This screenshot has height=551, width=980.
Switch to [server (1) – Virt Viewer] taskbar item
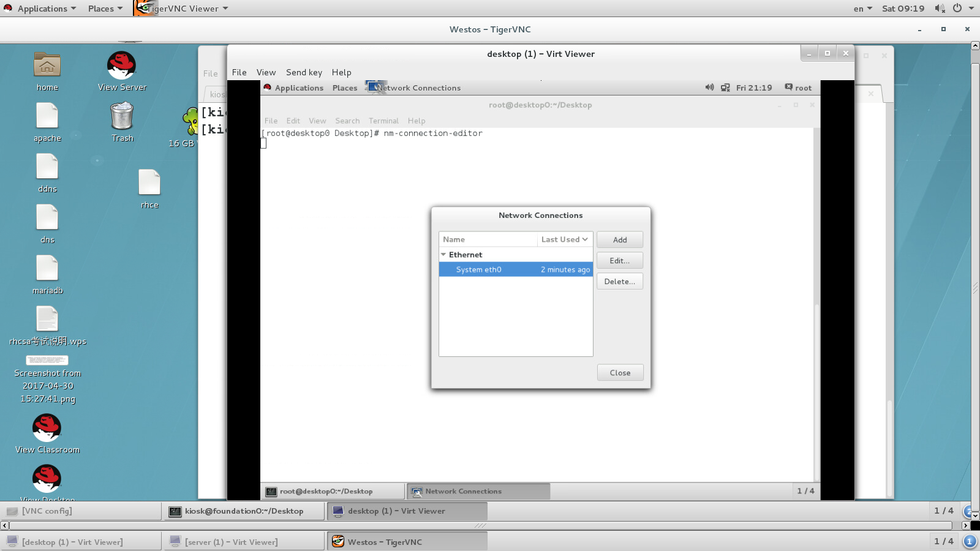244,542
